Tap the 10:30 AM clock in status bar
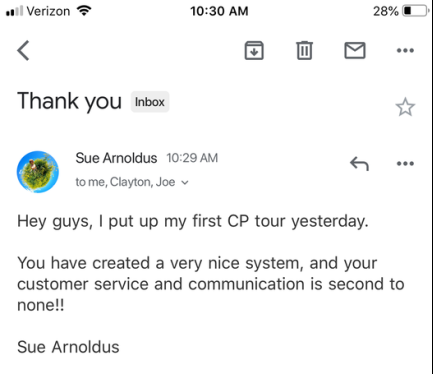 [x=219, y=11]
